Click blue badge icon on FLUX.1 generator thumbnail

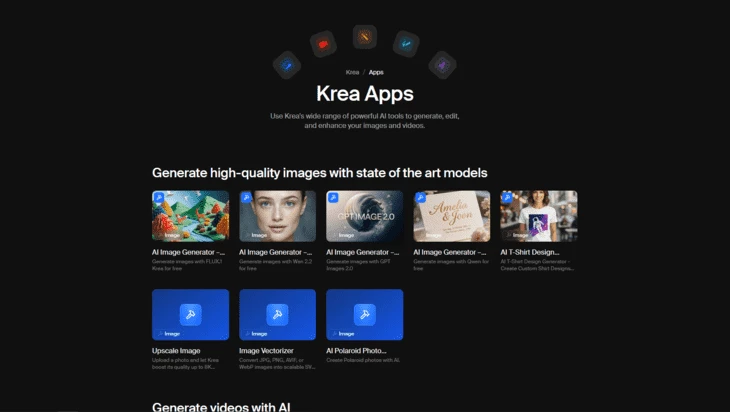(x=159, y=197)
